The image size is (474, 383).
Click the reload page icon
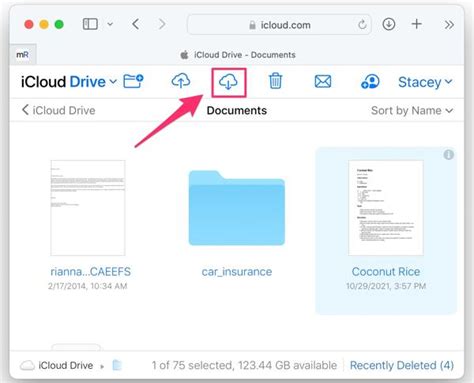362,24
